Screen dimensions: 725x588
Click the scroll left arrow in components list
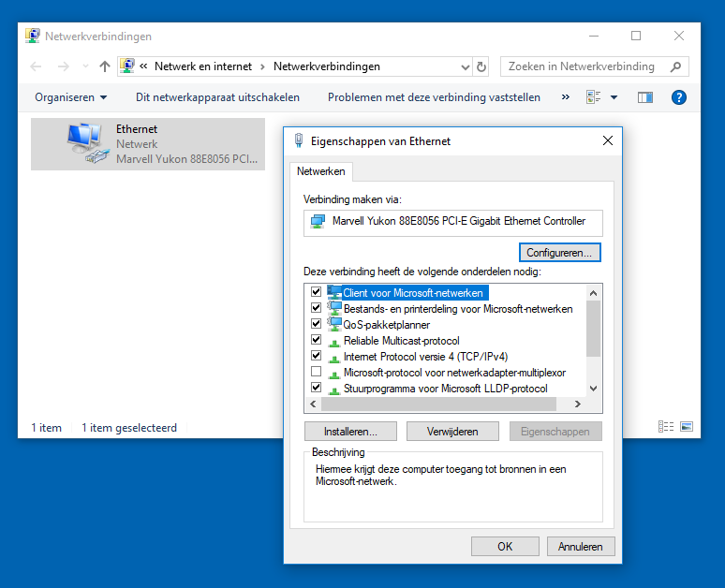pyautogui.click(x=313, y=404)
